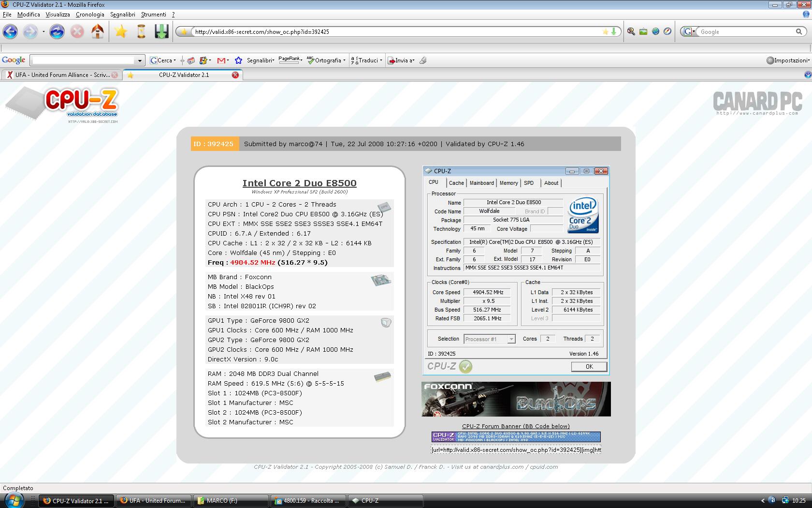Expand the Google Toolbar search history dropdown
Image resolution: width=812 pixels, height=508 pixels.
tap(140, 61)
